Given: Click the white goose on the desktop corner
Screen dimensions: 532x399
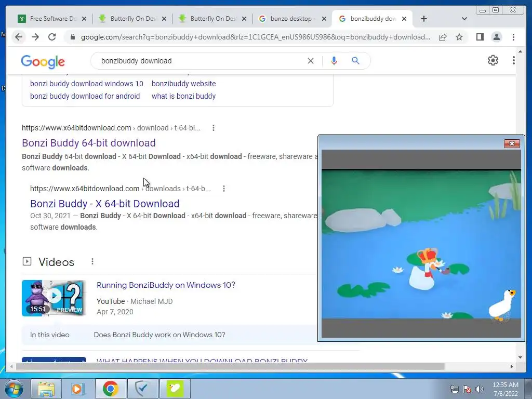Looking at the screenshot, I should pyautogui.click(x=501, y=305).
